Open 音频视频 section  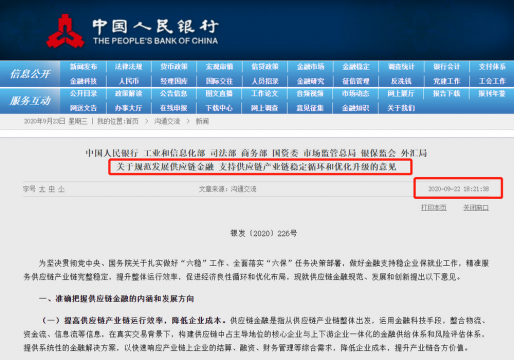[x=310, y=94]
